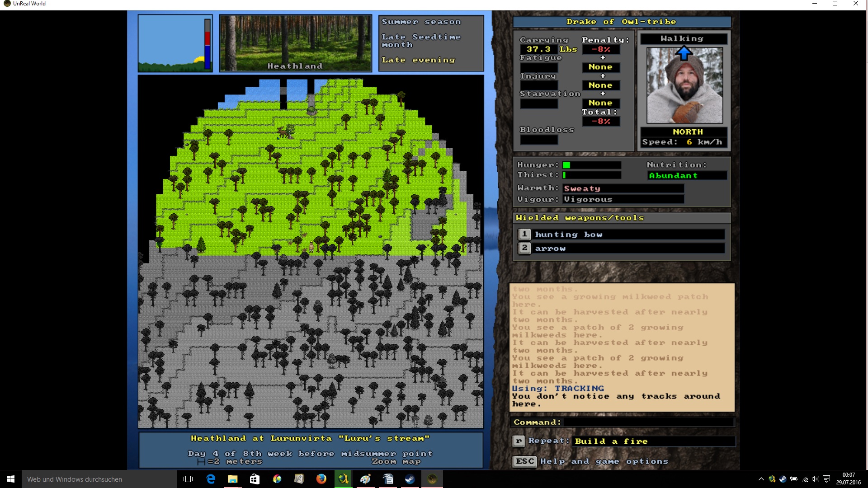Click weapon slot number 1 icon
Screen dimensions: 868x488
pyautogui.click(x=524, y=234)
